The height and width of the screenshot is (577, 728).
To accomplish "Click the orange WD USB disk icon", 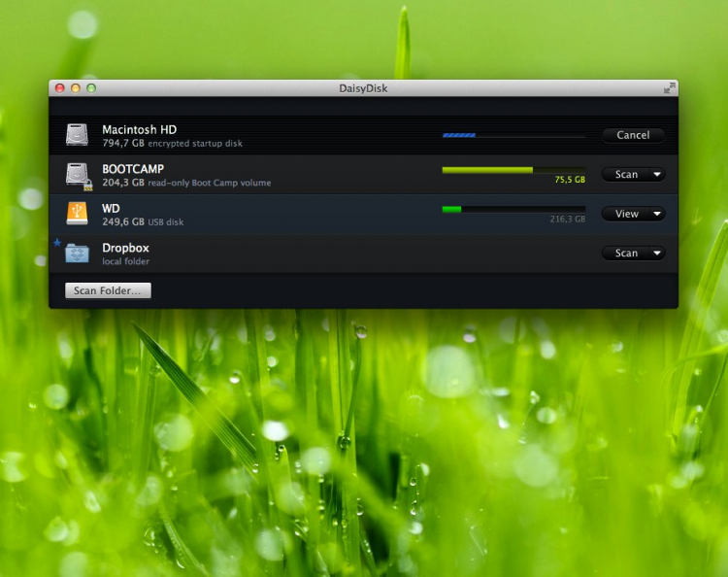I will (77, 214).
